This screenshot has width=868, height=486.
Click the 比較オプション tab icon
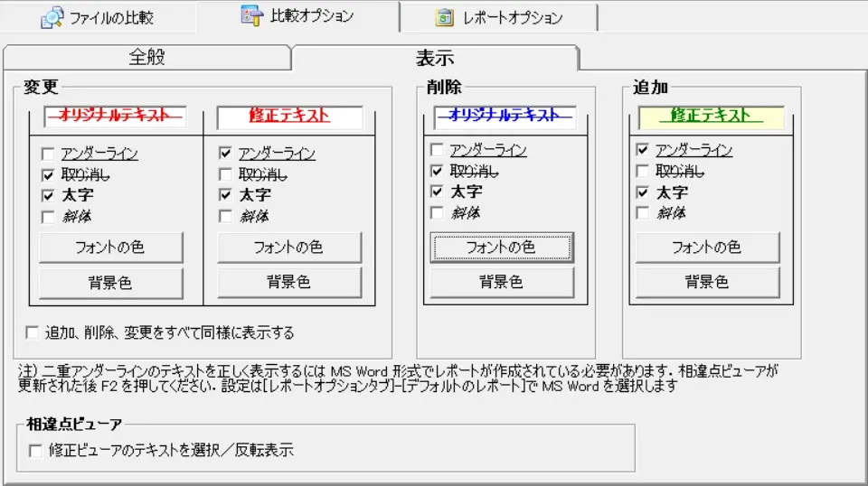click(x=252, y=15)
